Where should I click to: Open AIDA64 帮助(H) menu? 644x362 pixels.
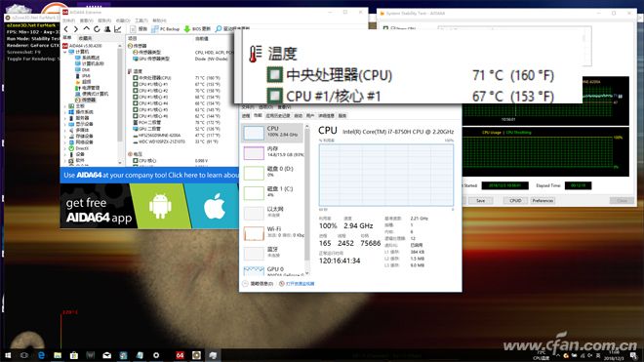(x=159, y=20)
